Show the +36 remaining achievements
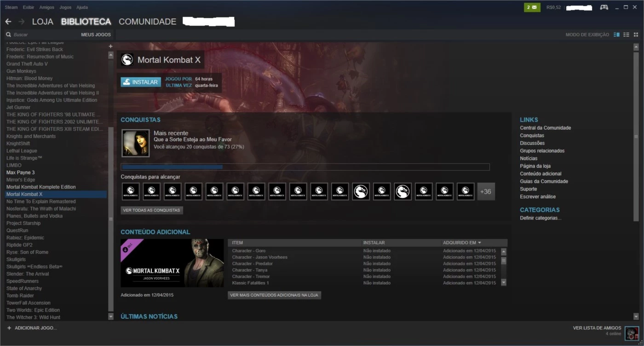This screenshot has width=644, height=346. click(x=486, y=191)
